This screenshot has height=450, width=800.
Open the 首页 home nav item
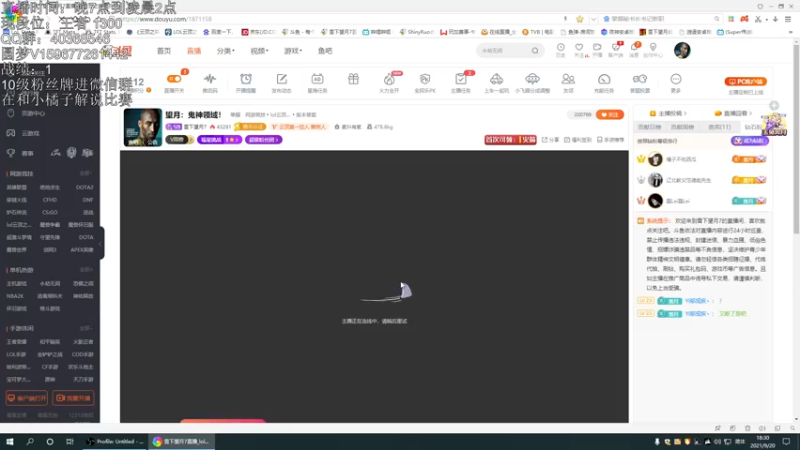pyautogui.click(x=164, y=51)
